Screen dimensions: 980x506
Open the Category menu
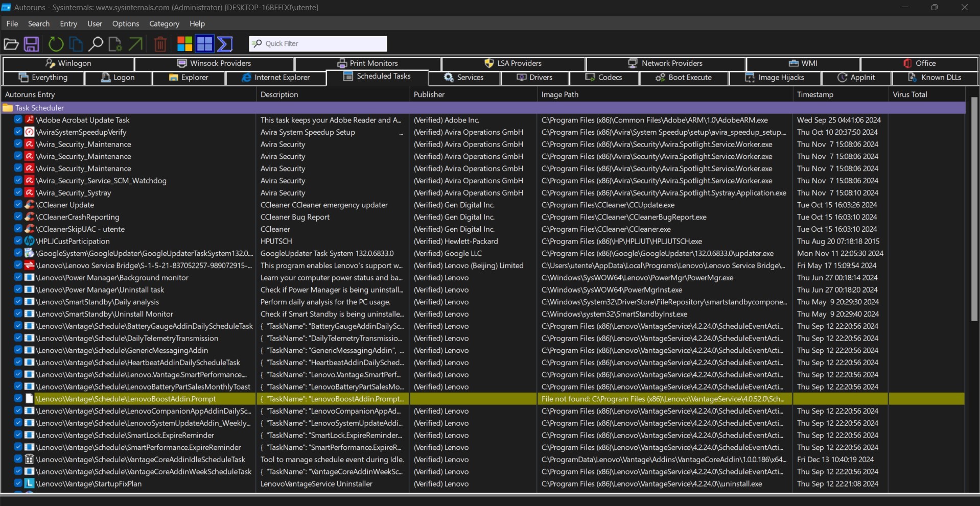point(164,23)
